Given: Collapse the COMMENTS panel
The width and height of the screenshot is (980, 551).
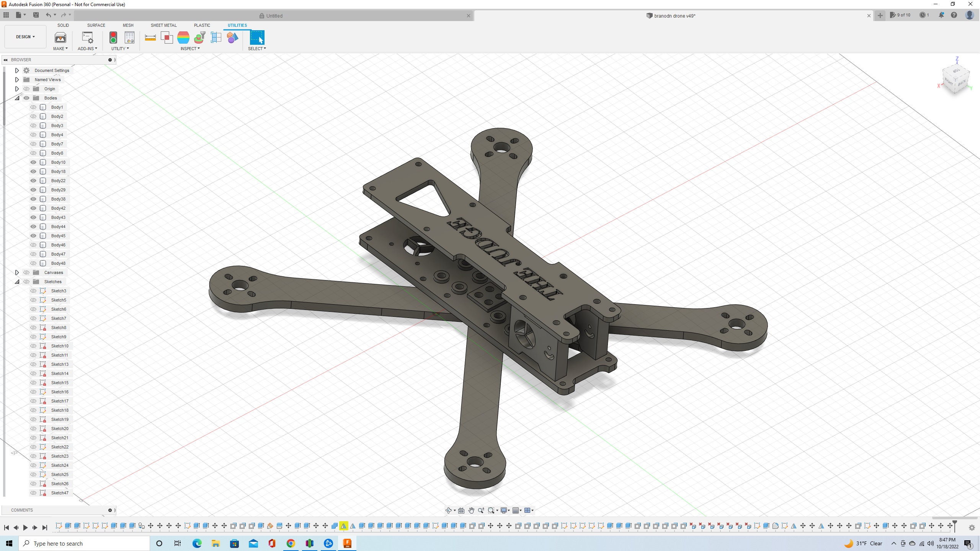Looking at the screenshot, I should coord(111,510).
